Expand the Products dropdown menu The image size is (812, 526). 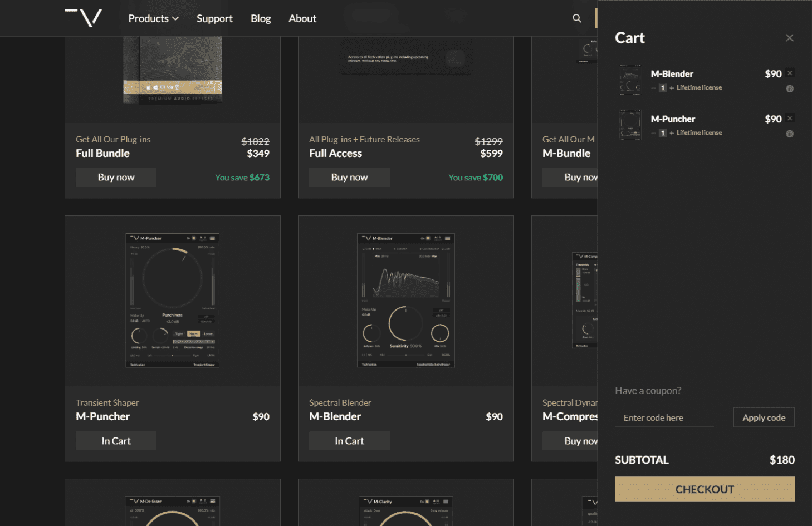[153, 18]
